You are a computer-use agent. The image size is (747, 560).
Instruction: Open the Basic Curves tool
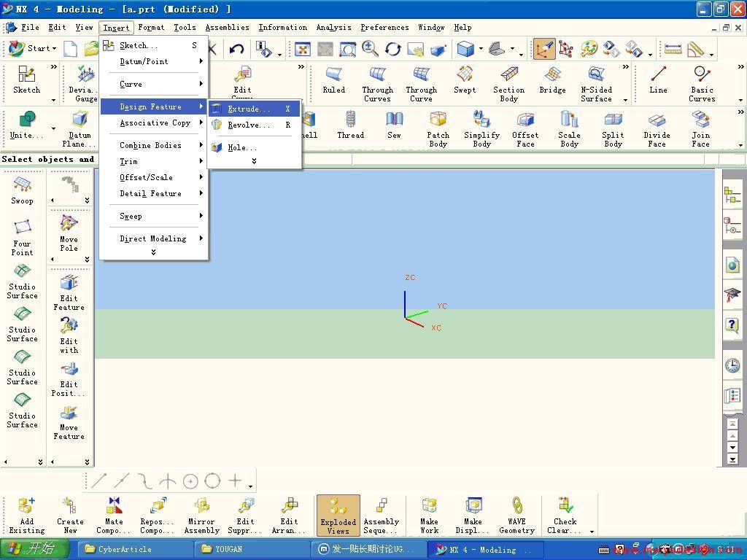click(x=702, y=85)
